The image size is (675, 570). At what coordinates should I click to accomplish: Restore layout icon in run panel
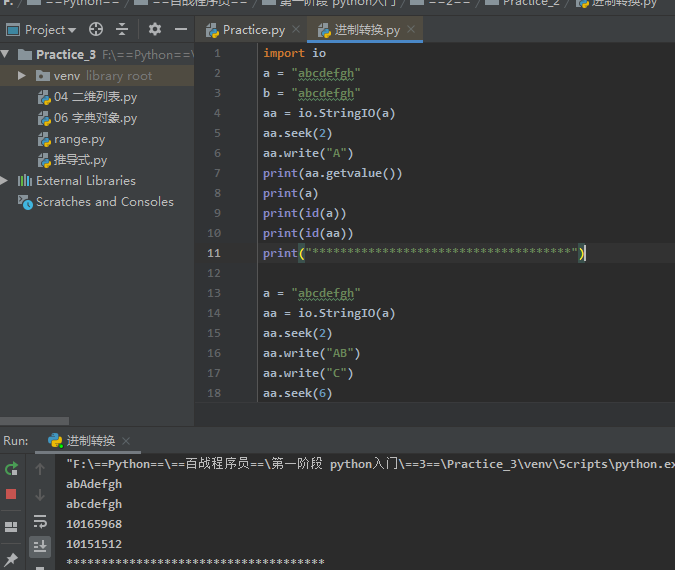coord(11,527)
